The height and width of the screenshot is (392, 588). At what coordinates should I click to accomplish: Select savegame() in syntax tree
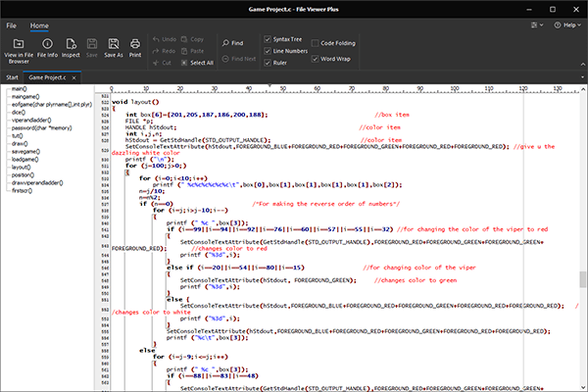25,152
